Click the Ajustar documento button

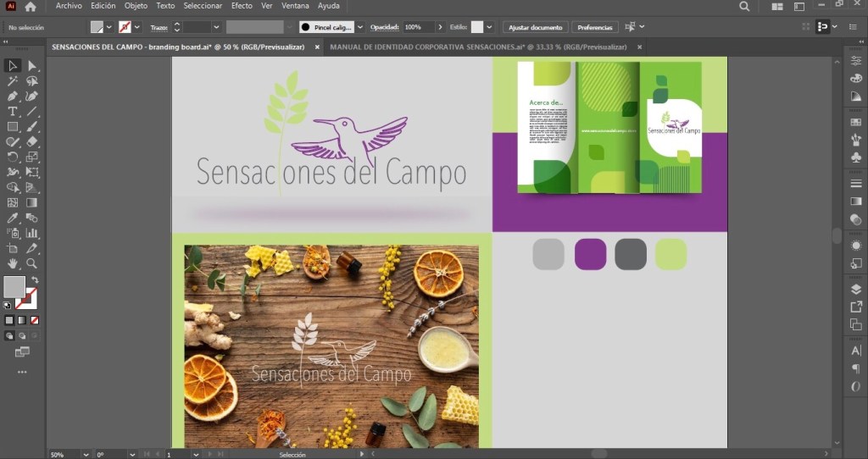(x=535, y=27)
